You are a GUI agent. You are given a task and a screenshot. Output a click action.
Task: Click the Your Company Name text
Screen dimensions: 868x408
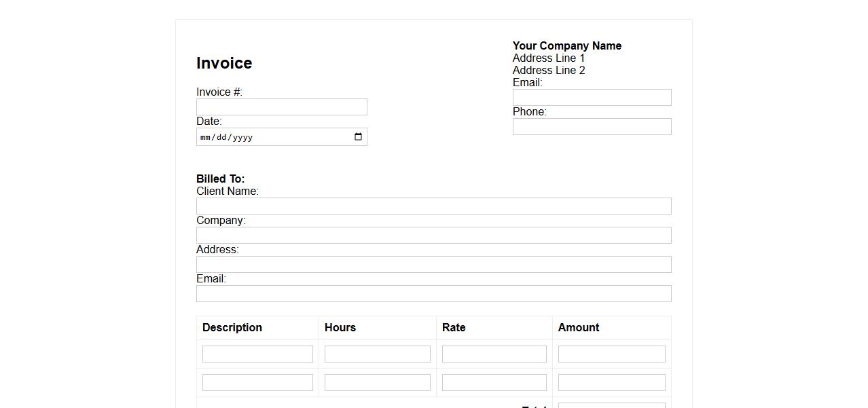coord(567,46)
